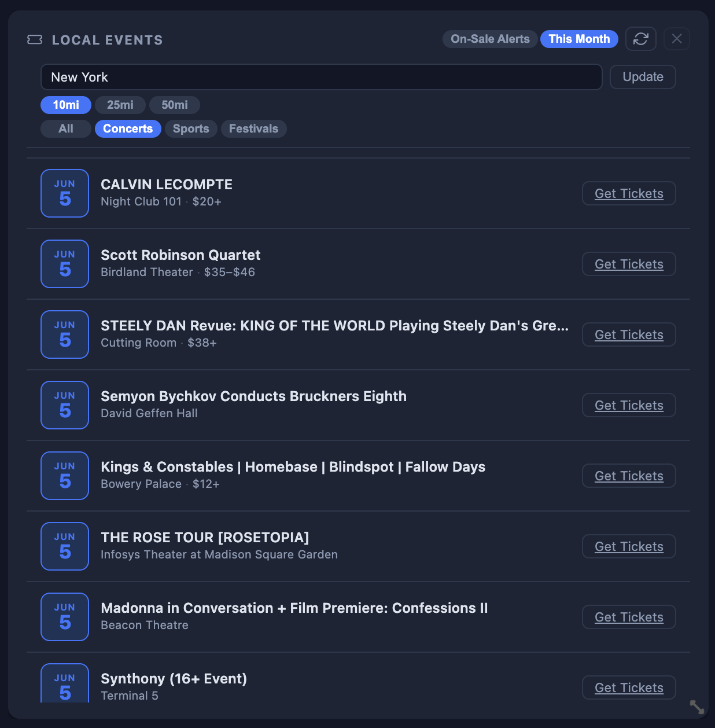
Task: Get tickets for THE ROSE TOUR
Action: tap(629, 546)
